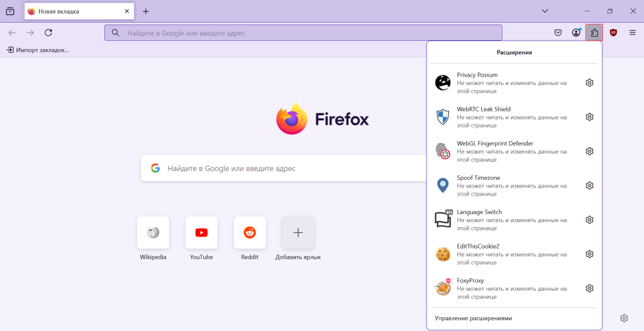Click the WebRTC Leak Shield icon

coord(443,117)
